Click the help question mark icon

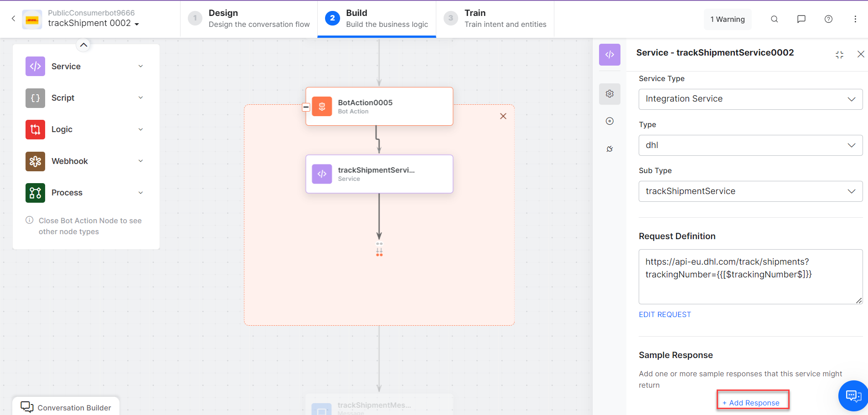point(828,19)
